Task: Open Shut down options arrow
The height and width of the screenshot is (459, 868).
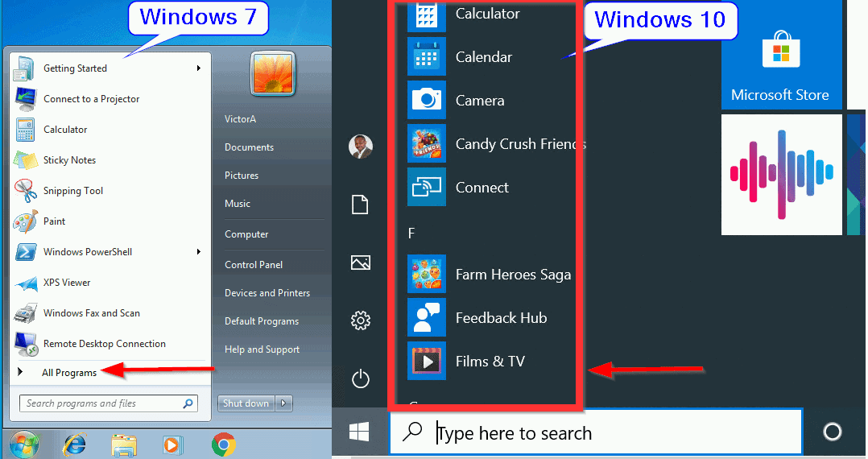Action: click(x=283, y=403)
